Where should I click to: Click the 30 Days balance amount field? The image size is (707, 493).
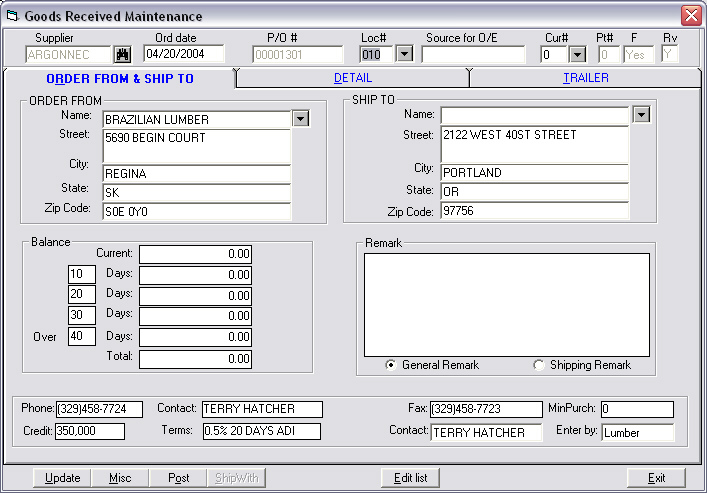point(195,316)
